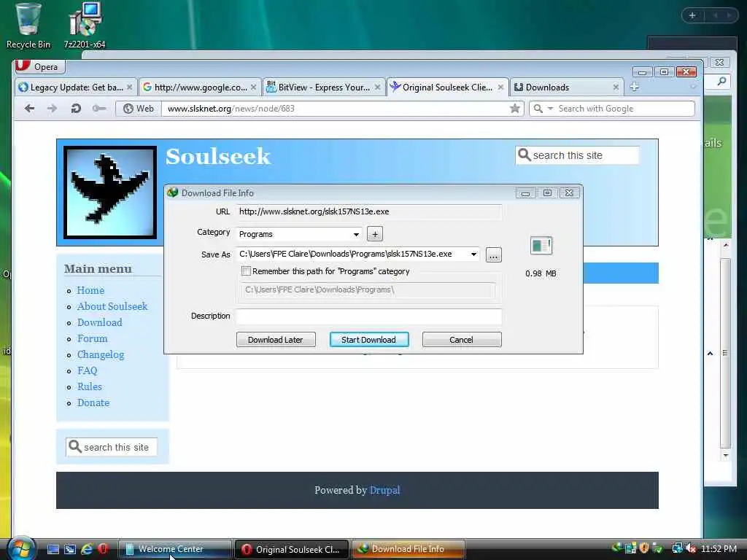Switch to Welcome Center taskbar button

coord(174,549)
